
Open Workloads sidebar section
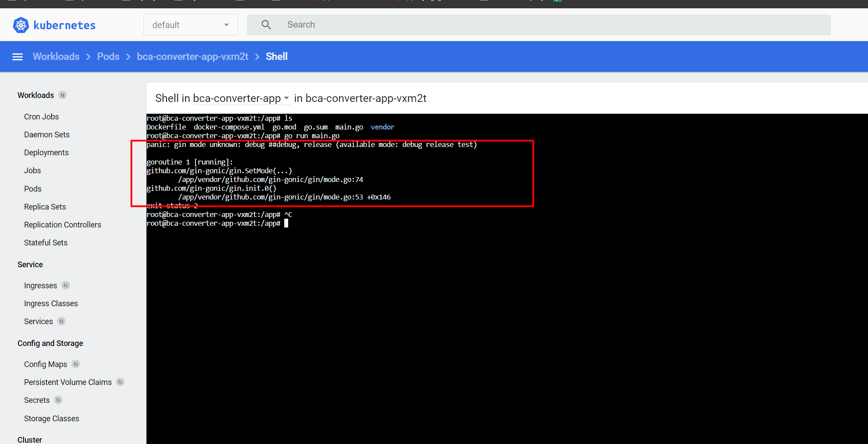point(36,95)
